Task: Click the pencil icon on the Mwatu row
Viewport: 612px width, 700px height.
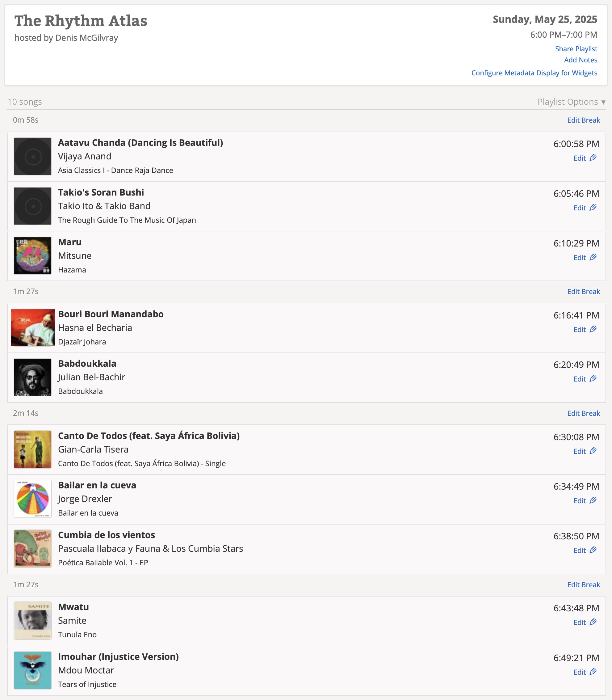Action: [593, 622]
